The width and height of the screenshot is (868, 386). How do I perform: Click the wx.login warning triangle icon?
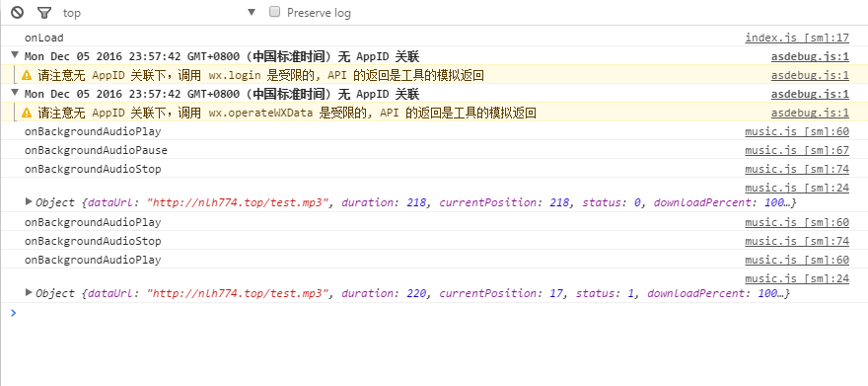27,75
